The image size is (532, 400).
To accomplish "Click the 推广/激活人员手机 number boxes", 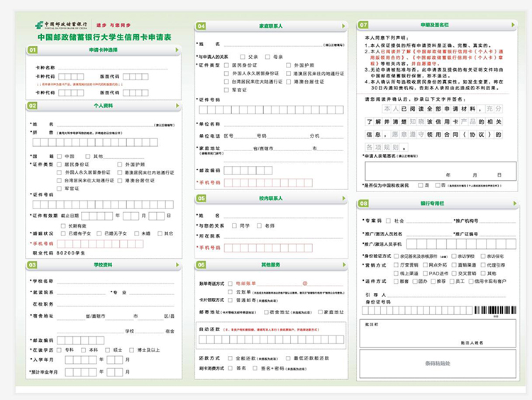I will pos(462,244).
